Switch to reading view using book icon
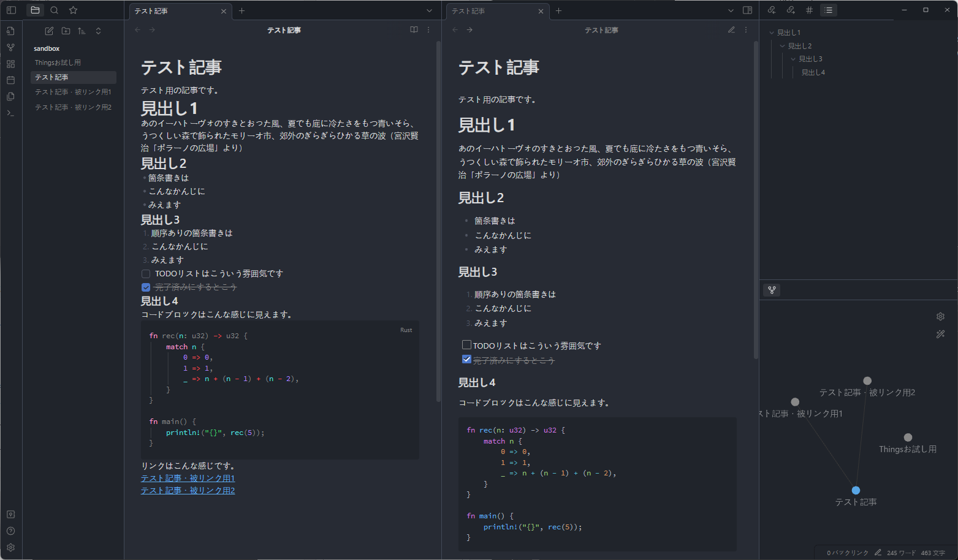Image resolution: width=958 pixels, height=560 pixels. click(x=414, y=30)
